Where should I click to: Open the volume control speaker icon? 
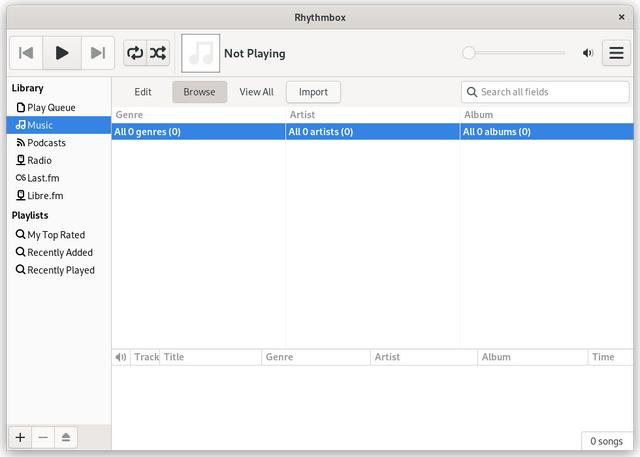coord(588,53)
